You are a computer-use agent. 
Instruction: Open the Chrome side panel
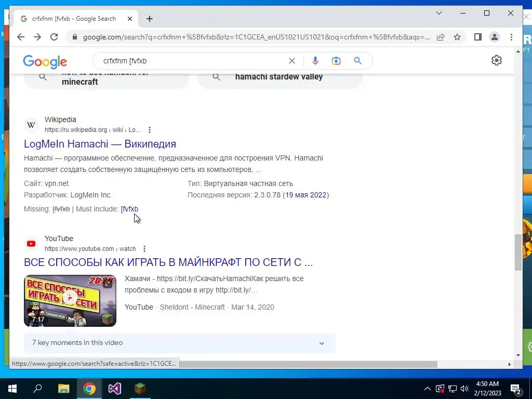click(x=478, y=37)
